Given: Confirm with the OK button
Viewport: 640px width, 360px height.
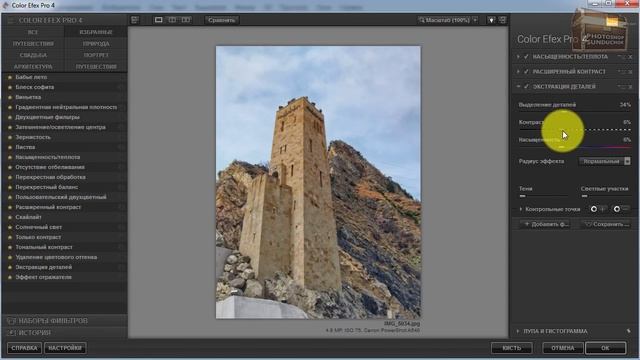Looking at the screenshot, I should (x=605, y=348).
